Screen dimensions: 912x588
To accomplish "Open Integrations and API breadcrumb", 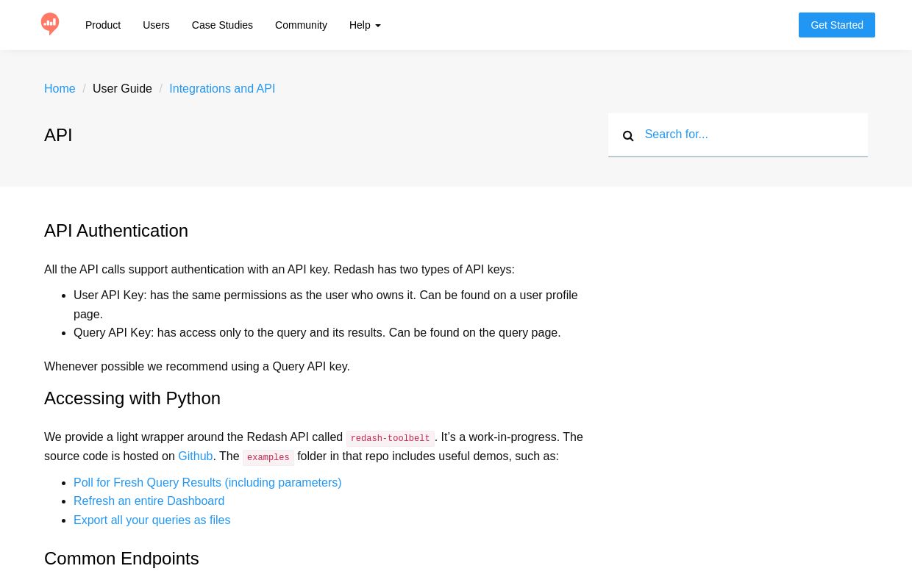I will point(222,89).
